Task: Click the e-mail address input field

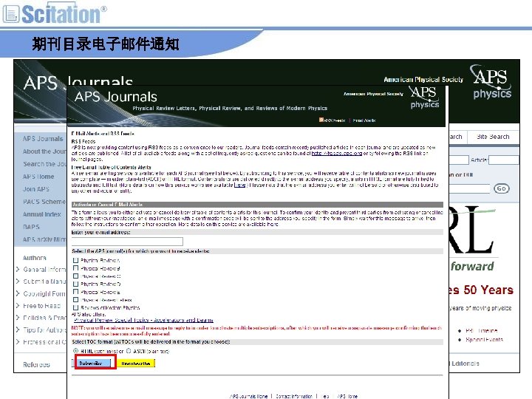Action: pos(127,241)
